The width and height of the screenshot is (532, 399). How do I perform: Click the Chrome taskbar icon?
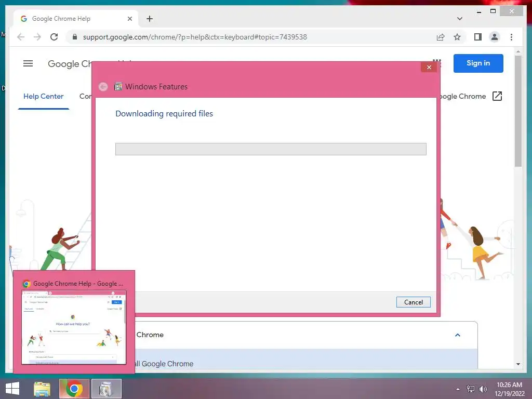[74, 389]
